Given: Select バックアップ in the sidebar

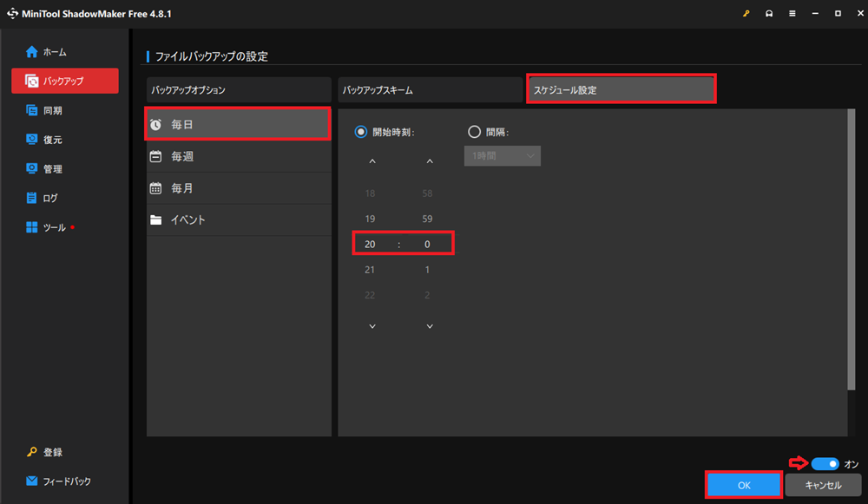Looking at the screenshot, I should pos(65,81).
